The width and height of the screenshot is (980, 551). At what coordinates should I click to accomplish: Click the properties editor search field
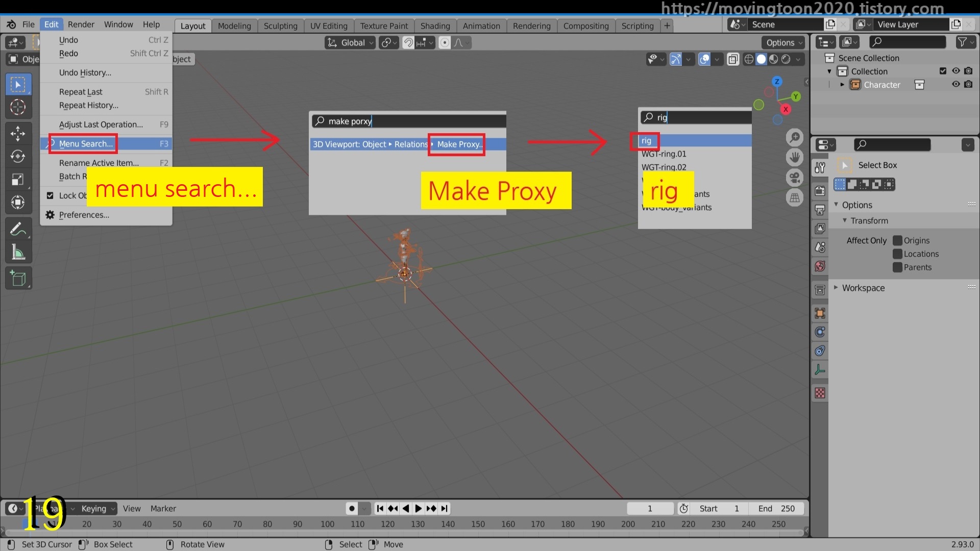tap(892, 145)
